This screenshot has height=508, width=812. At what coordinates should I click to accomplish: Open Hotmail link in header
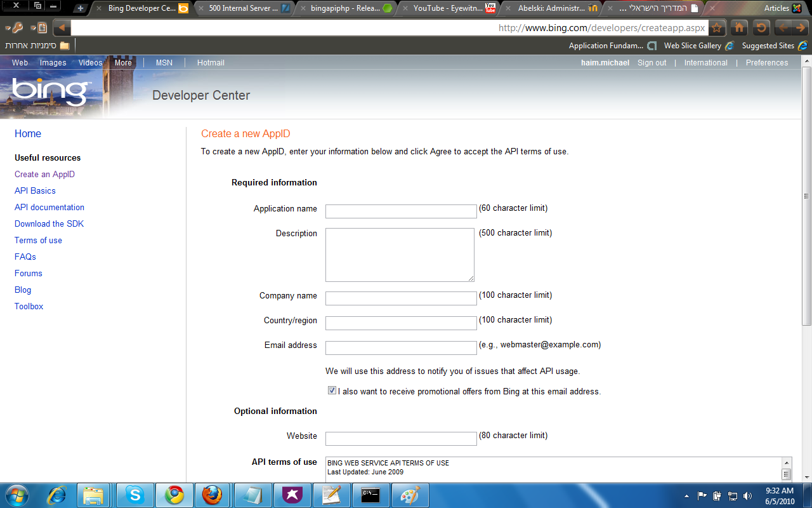(211, 63)
